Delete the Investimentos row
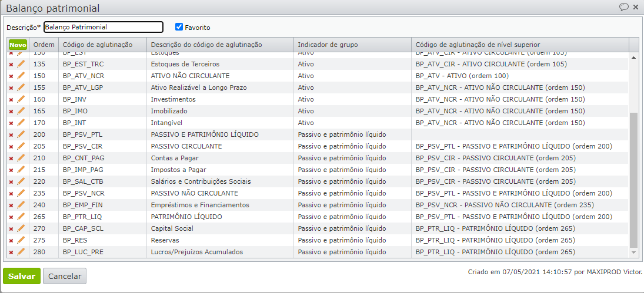Viewport: 644px width, 293px height. point(11,100)
